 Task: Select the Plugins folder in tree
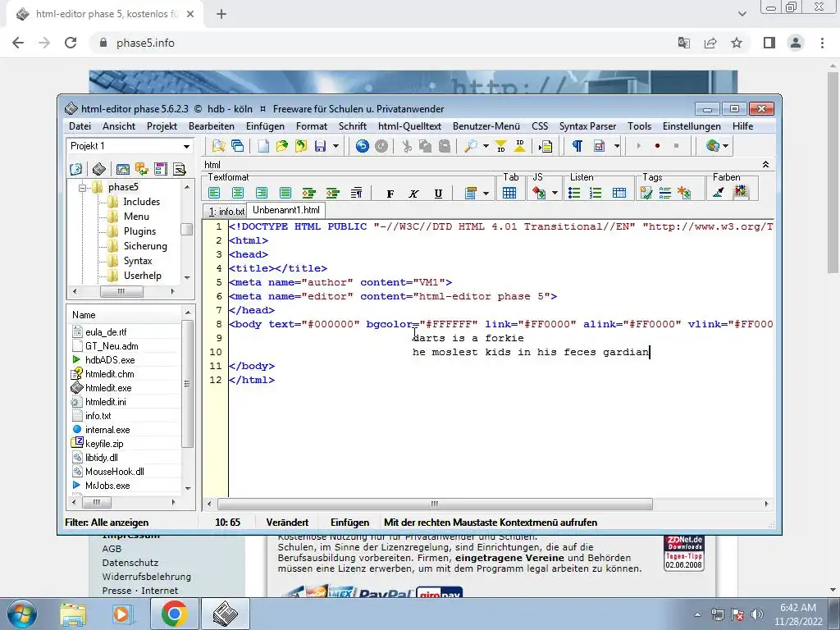click(139, 231)
